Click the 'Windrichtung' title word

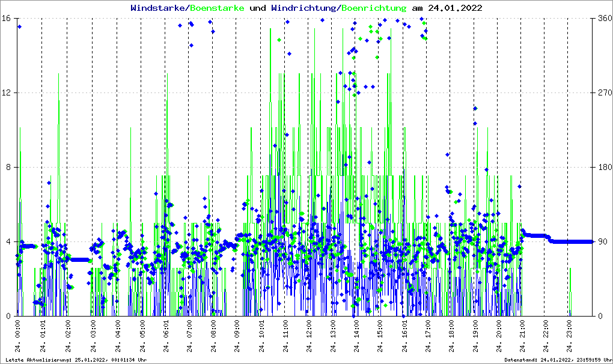point(303,8)
